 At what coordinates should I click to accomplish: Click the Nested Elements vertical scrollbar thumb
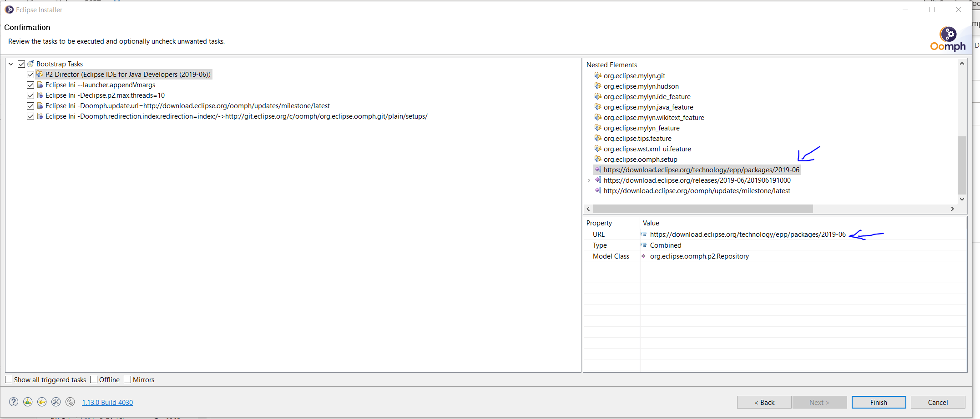pyautogui.click(x=962, y=165)
